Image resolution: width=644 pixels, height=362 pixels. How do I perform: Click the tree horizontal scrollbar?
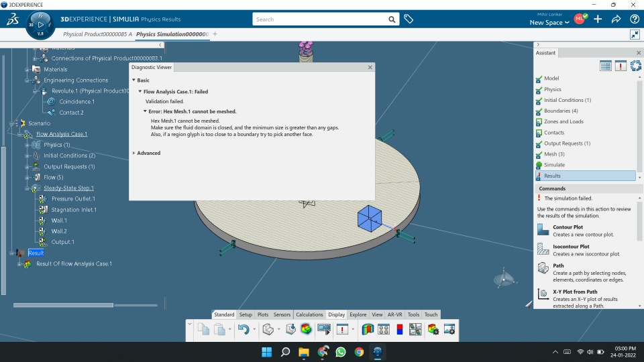tap(63, 305)
